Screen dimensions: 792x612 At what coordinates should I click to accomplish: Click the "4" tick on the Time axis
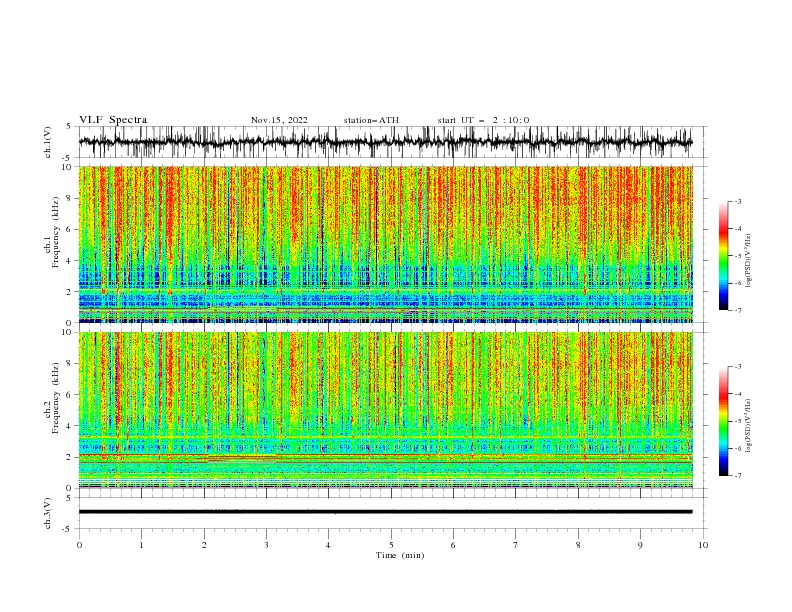328,545
